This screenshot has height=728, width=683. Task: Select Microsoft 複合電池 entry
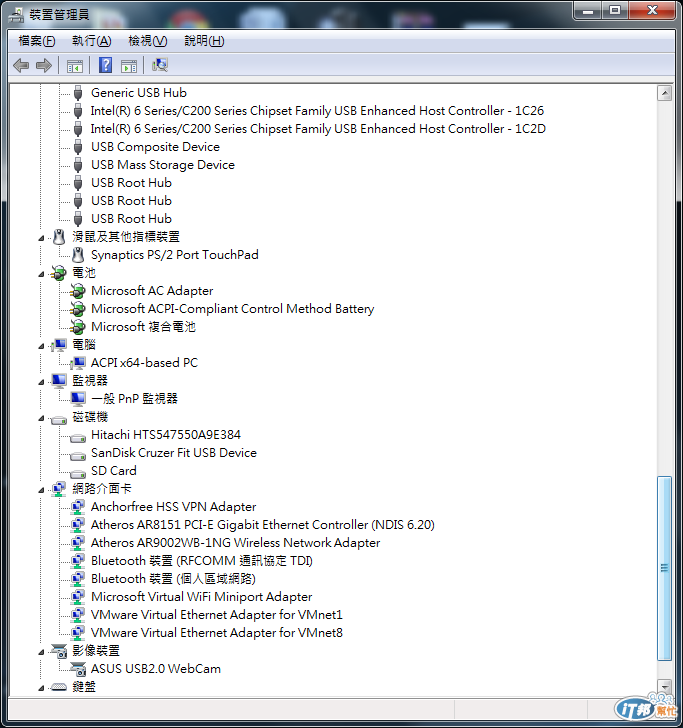click(143, 327)
